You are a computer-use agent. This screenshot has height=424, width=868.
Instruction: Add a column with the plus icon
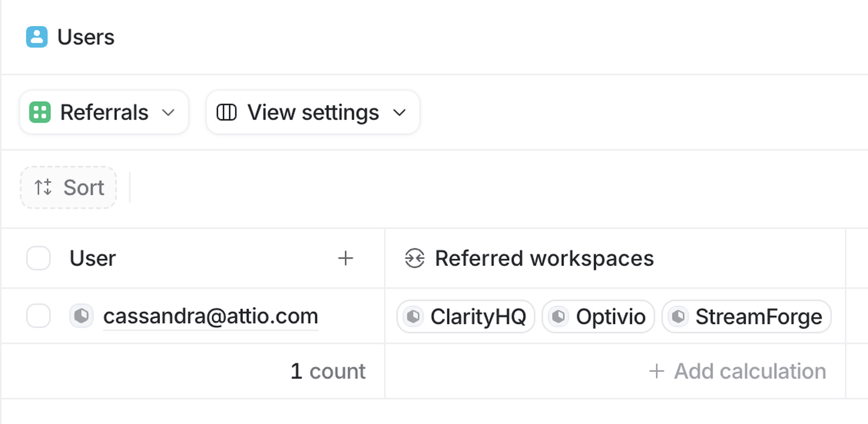pyautogui.click(x=345, y=259)
